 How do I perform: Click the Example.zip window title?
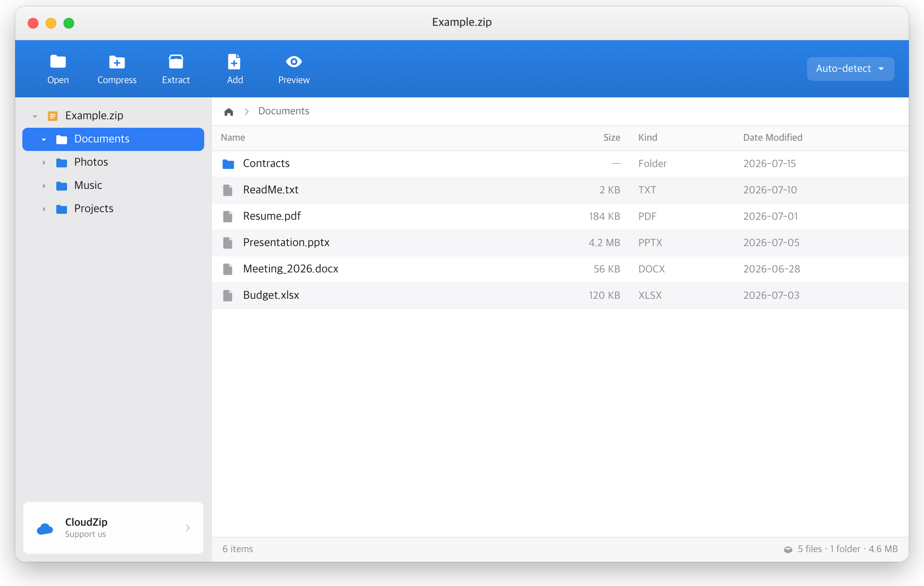pyautogui.click(x=462, y=22)
